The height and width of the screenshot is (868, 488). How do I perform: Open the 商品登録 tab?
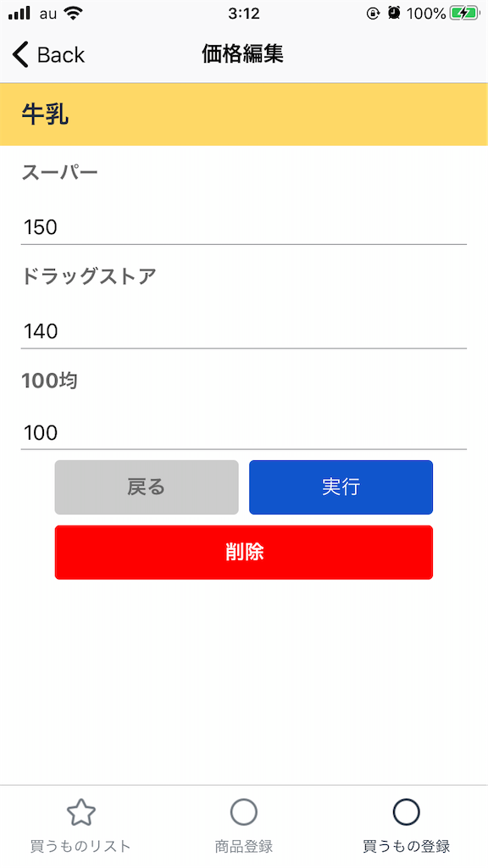click(x=243, y=845)
